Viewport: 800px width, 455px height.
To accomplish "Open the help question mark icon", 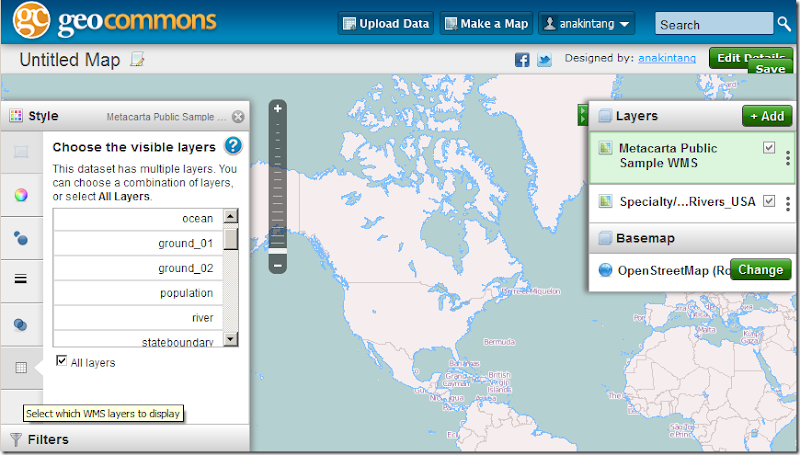I will pyautogui.click(x=233, y=146).
